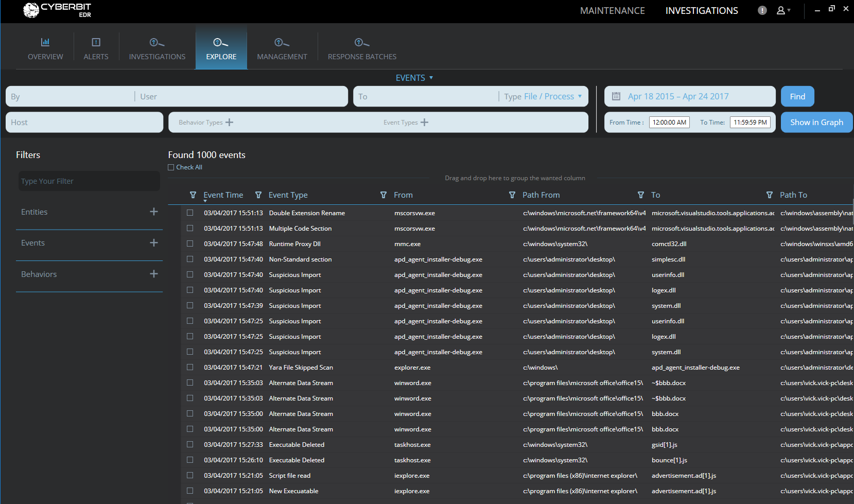Check the Yara File Skipped Scan row
Viewport: 854px width, 504px height.
pos(190,368)
